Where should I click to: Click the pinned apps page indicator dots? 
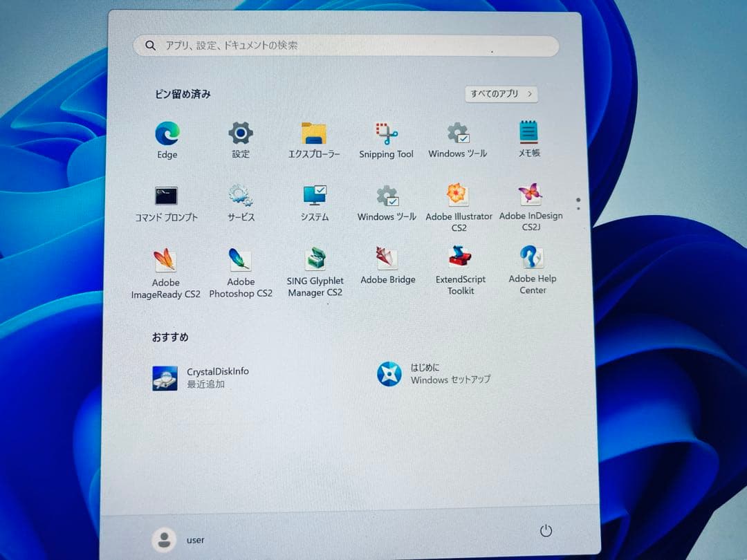tap(578, 203)
